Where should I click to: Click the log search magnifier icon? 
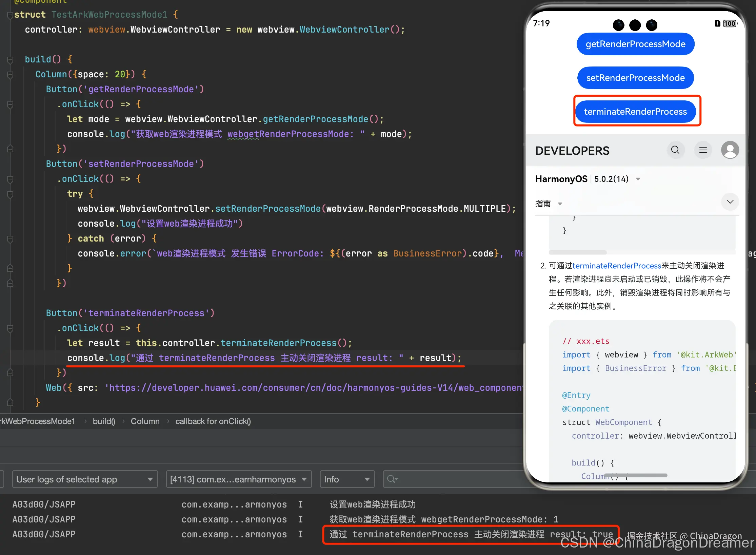point(392,479)
